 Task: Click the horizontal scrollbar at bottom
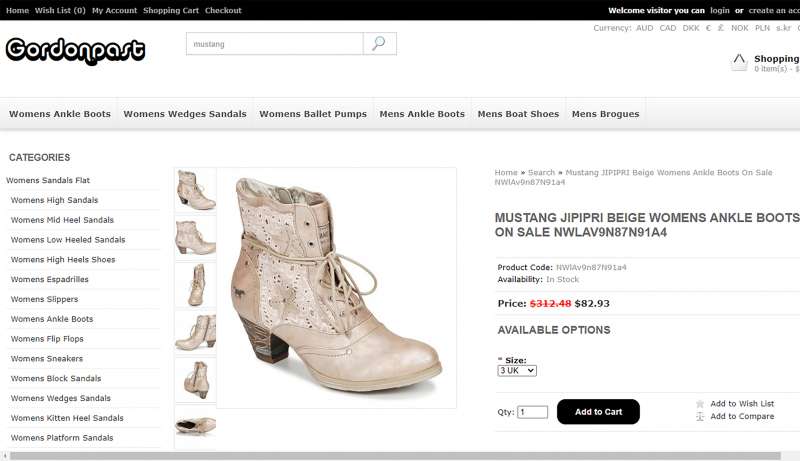395,455
